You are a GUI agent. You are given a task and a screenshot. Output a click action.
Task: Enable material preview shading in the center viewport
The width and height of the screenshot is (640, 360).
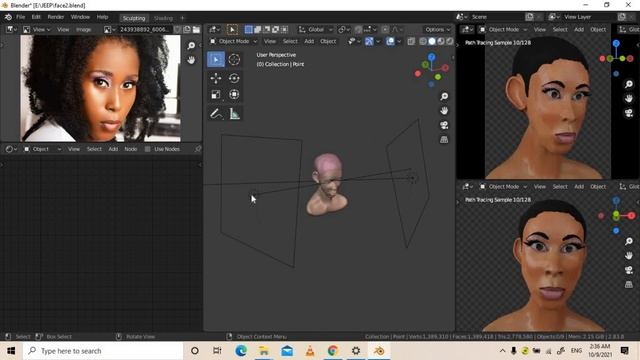441,41
